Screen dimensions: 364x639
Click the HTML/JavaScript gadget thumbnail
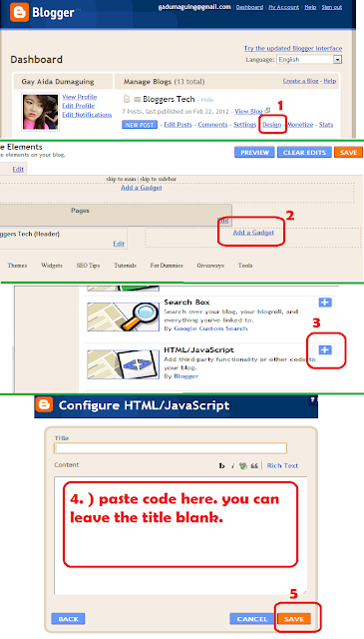point(123,364)
